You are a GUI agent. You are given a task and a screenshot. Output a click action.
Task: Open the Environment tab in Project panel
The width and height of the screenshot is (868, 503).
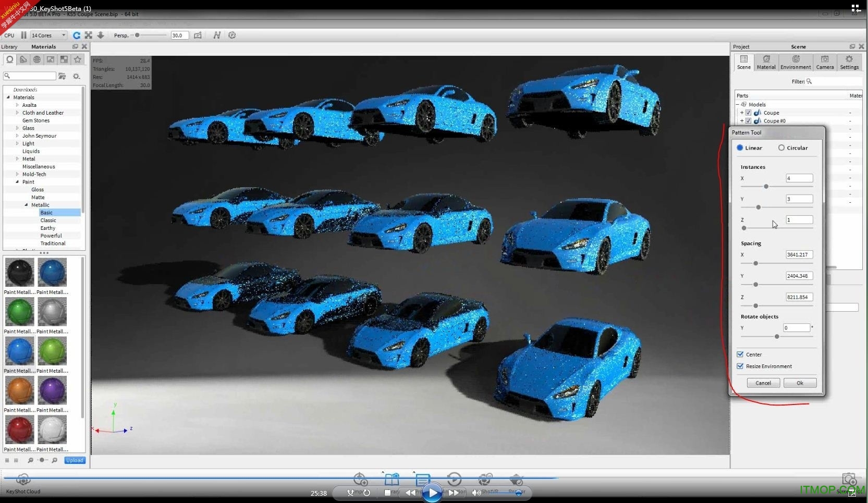(x=795, y=62)
